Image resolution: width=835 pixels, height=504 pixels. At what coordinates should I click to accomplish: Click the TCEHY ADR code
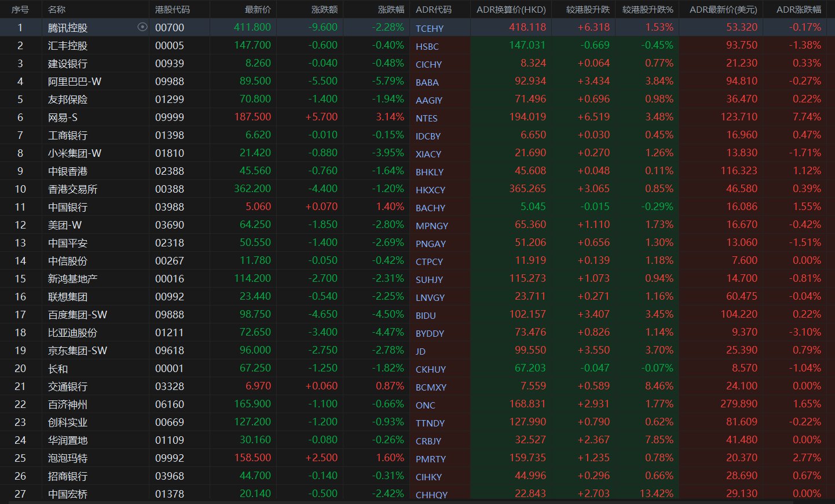pyautogui.click(x=430, y=28)
